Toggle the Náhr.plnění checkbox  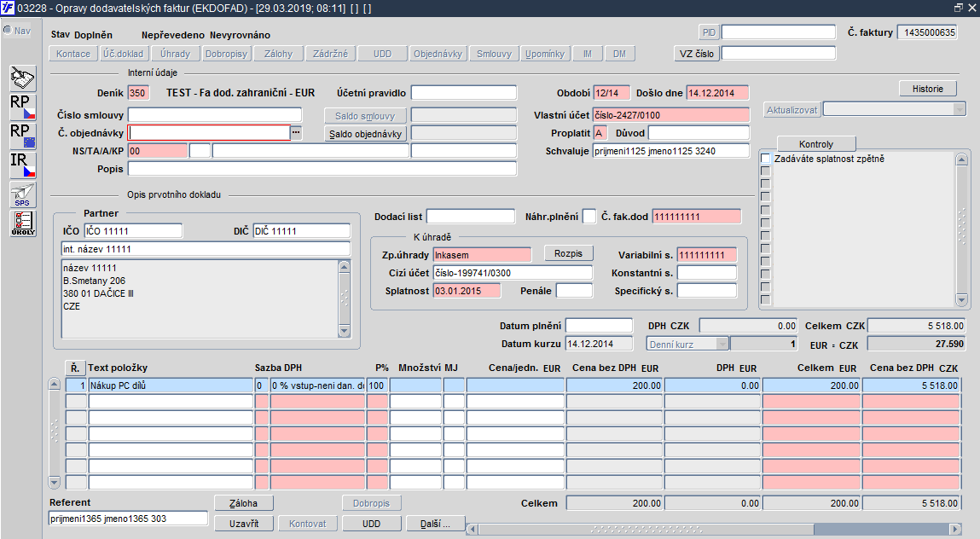[589, 217]
